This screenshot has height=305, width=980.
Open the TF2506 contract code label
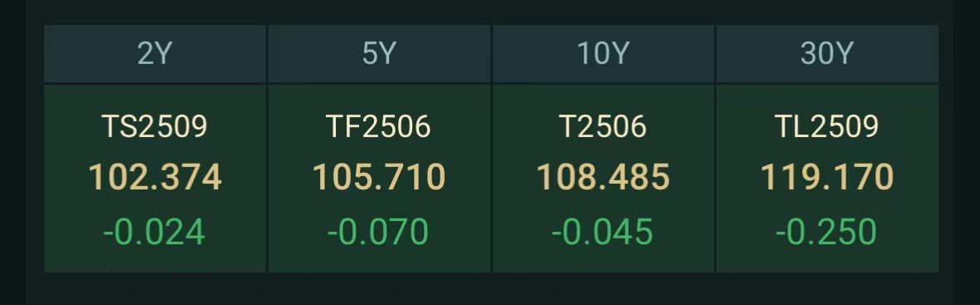click(378, 126)
